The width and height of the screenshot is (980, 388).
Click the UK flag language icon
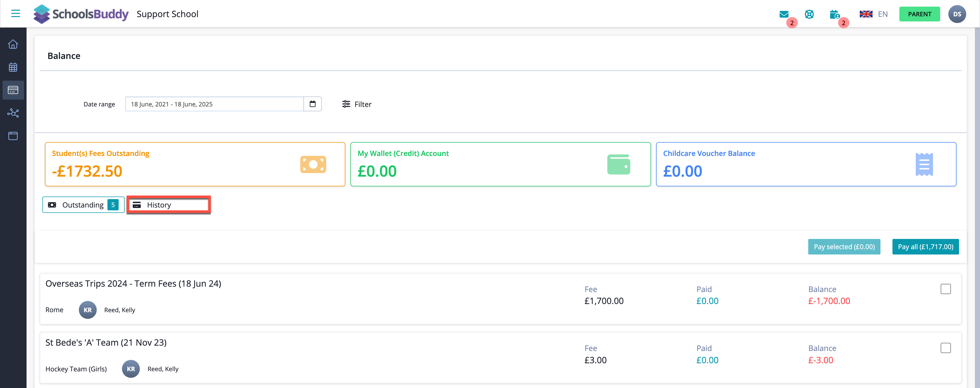point(866,14)
